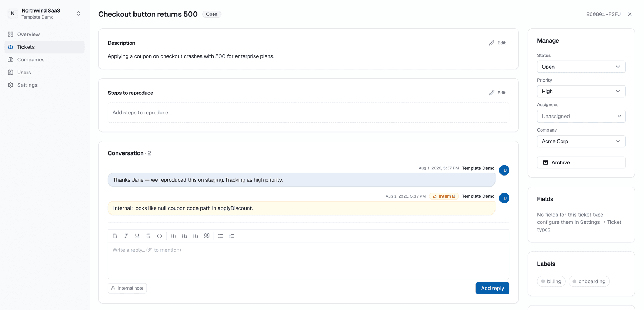Go to Users page
The height and width of the screenshot is (310, 644).
point(44,72)
